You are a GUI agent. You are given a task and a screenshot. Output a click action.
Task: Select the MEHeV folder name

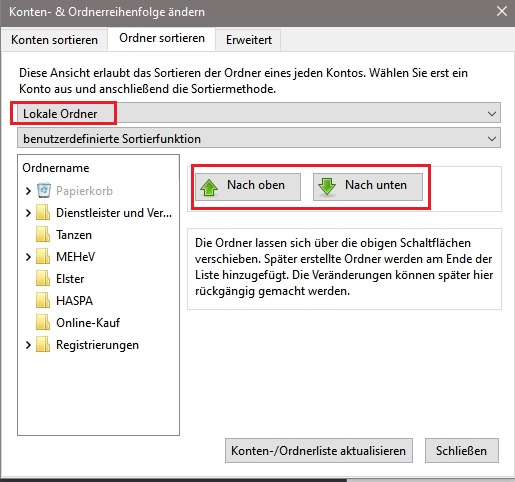[76, 257]
